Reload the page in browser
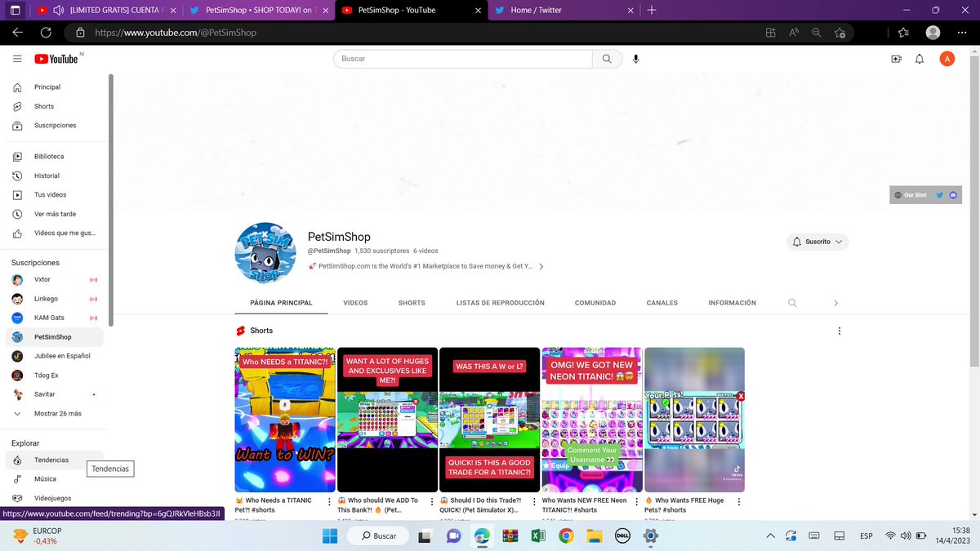The width and height of the screenshot is (980, 551). point(46,33)
